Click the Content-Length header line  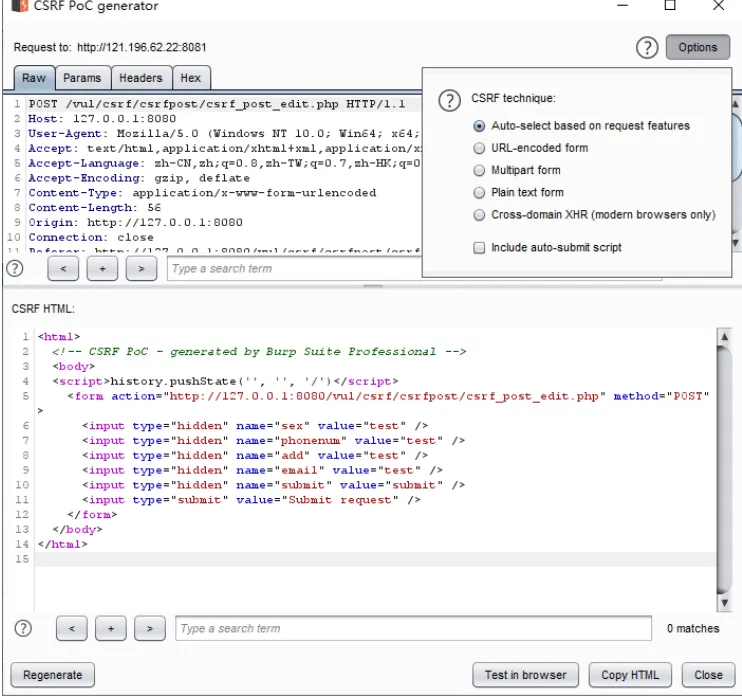tap(95, 208)
